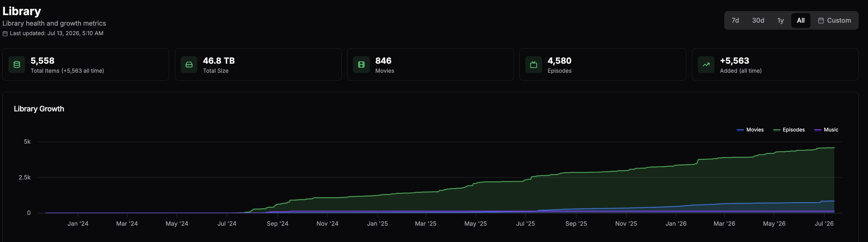Select the All time range tab
The image size is (868, 242).
click(801, 20)
